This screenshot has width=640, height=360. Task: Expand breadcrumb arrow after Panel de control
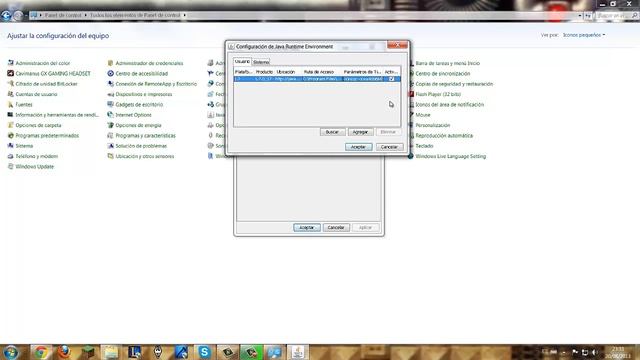click(86, 15)
